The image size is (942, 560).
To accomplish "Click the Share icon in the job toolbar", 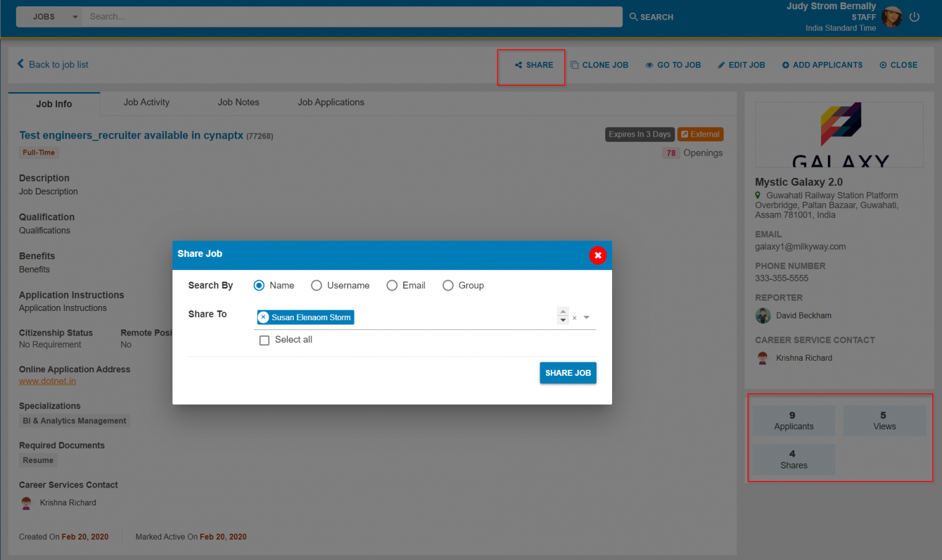I will [x=518, y=65].
